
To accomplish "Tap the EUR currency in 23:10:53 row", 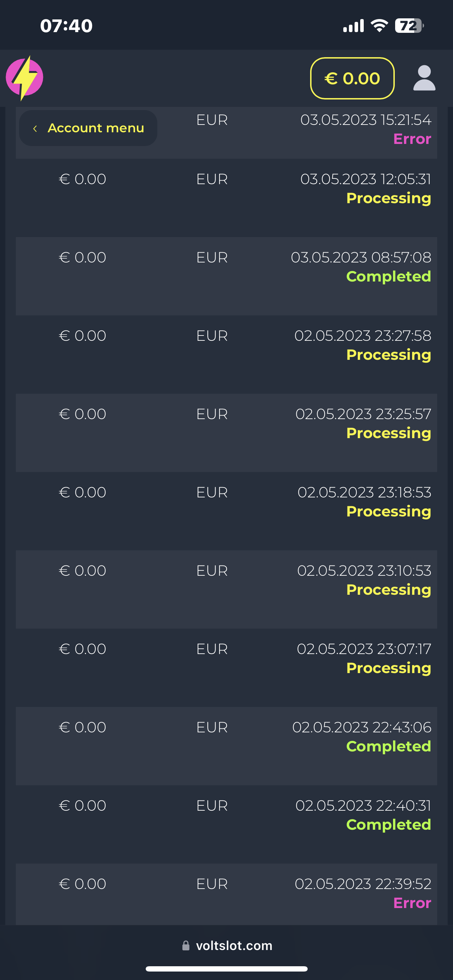I will (212, 571).
